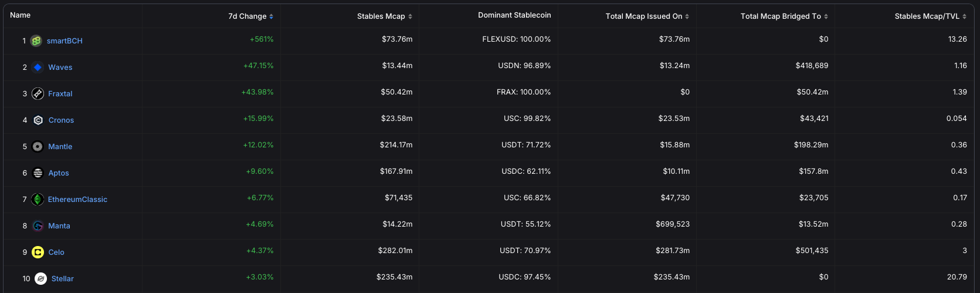Image resolution: width=980 pixels, height=293 pixels.
Task: Open the smartBCH chain link
Action: coord(65,41)
